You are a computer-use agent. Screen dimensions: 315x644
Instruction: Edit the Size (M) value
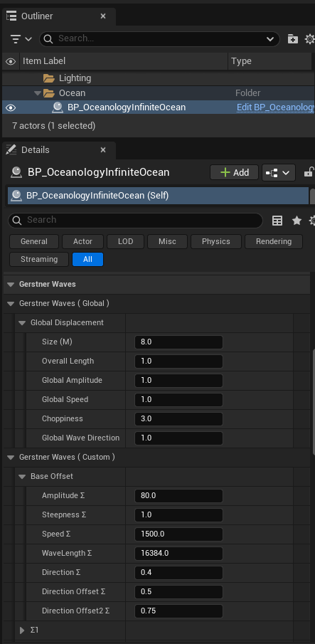point(178,342)
